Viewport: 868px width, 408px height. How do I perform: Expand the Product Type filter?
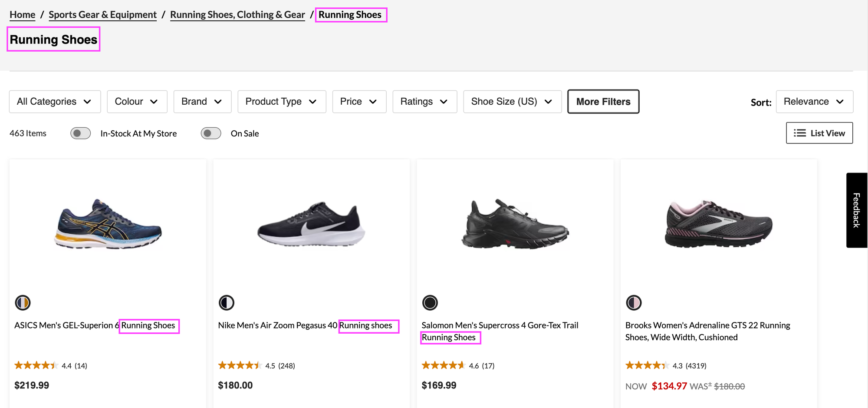click(281, 101)
